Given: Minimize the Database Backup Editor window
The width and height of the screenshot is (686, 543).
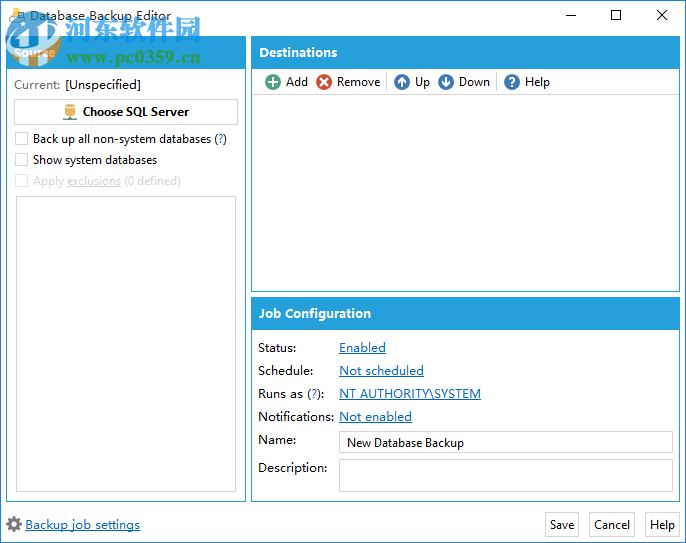Looking at the screenshot, I should click(570, 15).
